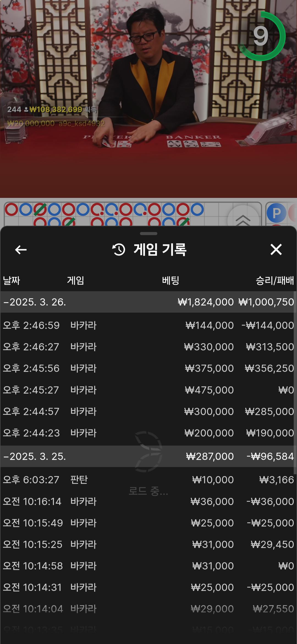Open the 오전 10:16:14 baccarat record

[148, 501]
